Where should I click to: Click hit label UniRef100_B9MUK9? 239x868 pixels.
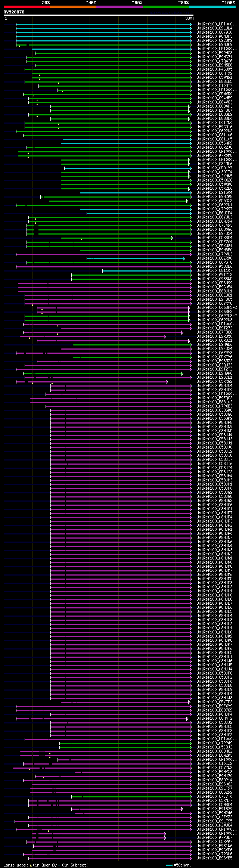pyautogui.click(x=214, y=44)
